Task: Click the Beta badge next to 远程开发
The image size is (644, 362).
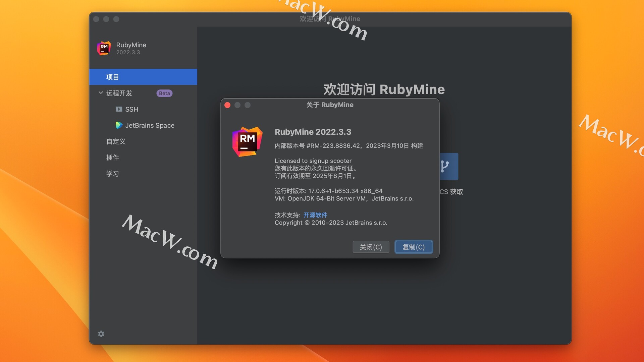Action: 164,93
